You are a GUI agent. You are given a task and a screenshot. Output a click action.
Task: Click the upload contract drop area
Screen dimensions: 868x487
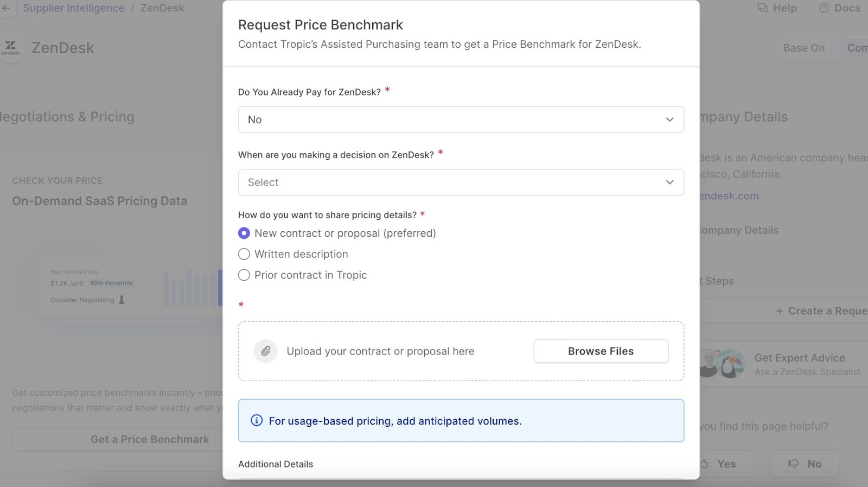point(461,351)
